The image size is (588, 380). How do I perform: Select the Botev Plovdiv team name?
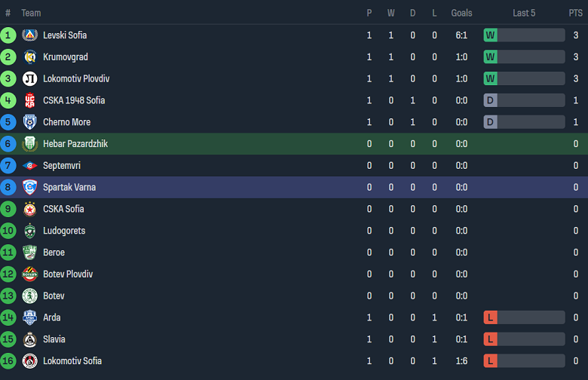(68, 274)
